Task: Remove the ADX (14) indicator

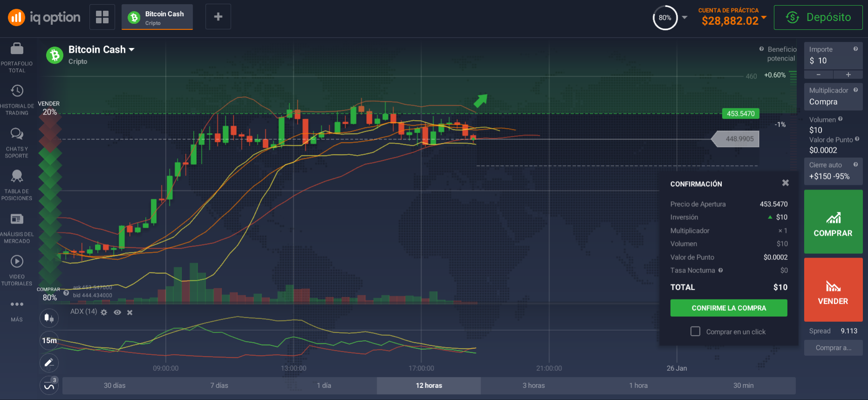Action: pyautogui.click(x=130, y=312)
